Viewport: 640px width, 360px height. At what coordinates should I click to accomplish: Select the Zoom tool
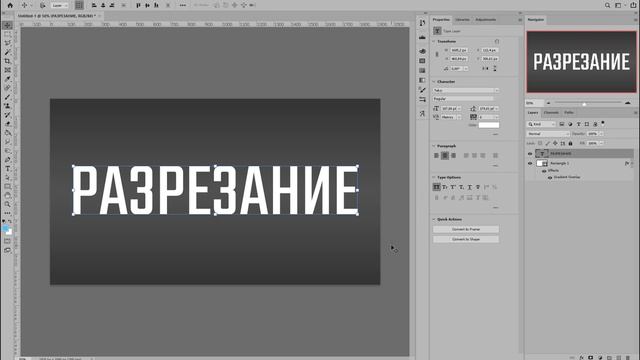[7, 204]
